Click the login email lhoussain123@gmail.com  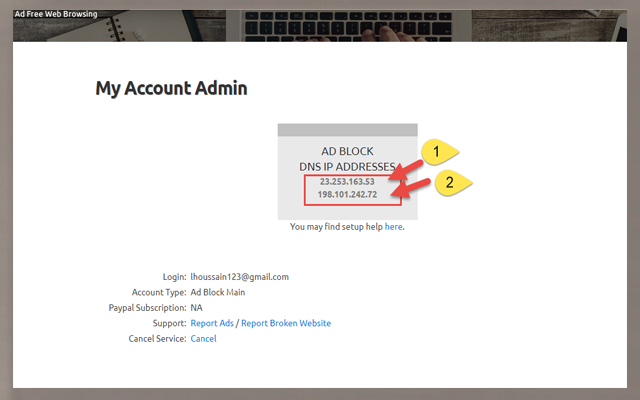pos(239,276)
